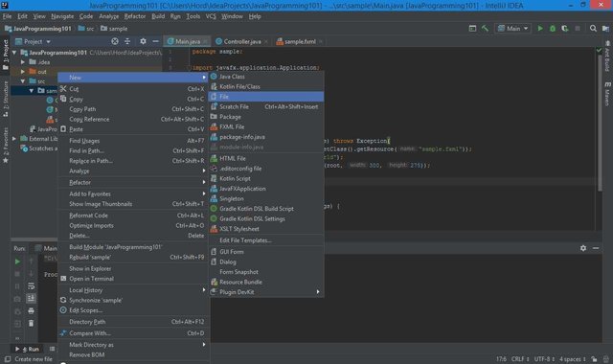Choose Scratch File in New submenu
Screen dimensions: 613x364
pos(266,106)
